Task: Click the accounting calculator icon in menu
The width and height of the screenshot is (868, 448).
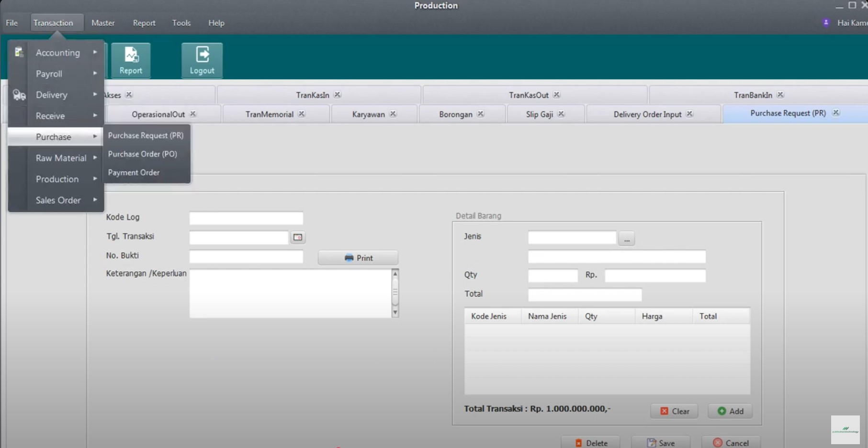Action: point(19,52)
